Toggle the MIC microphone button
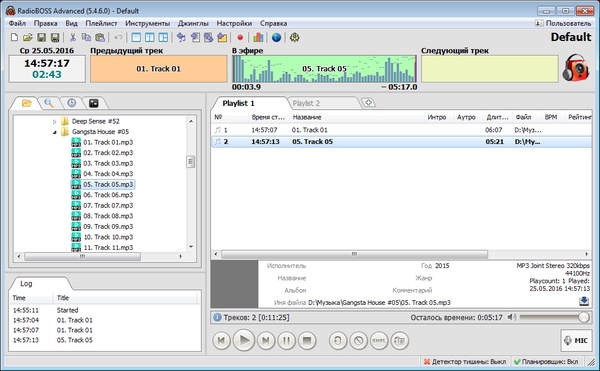600x371 pixels. click(x=576, y=340)
